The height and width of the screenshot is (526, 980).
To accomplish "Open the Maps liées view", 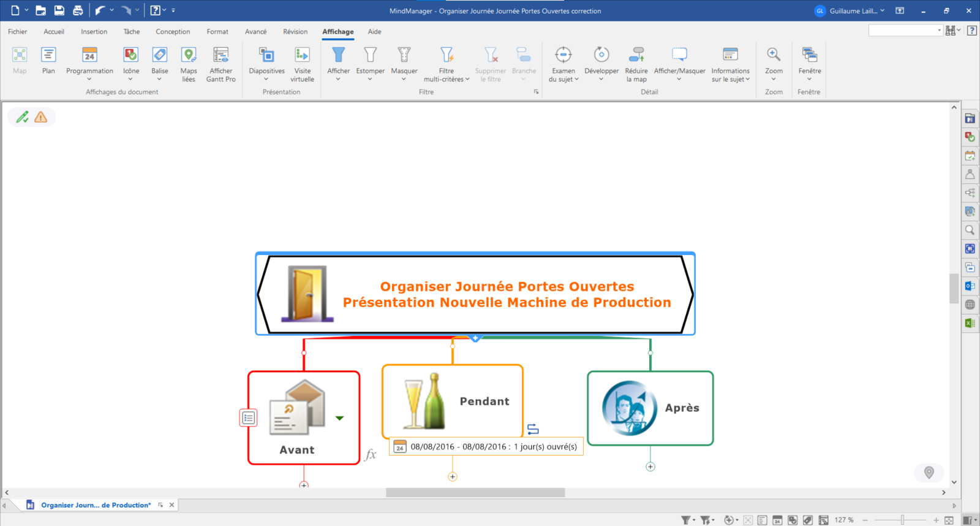I will coord(189,55).
